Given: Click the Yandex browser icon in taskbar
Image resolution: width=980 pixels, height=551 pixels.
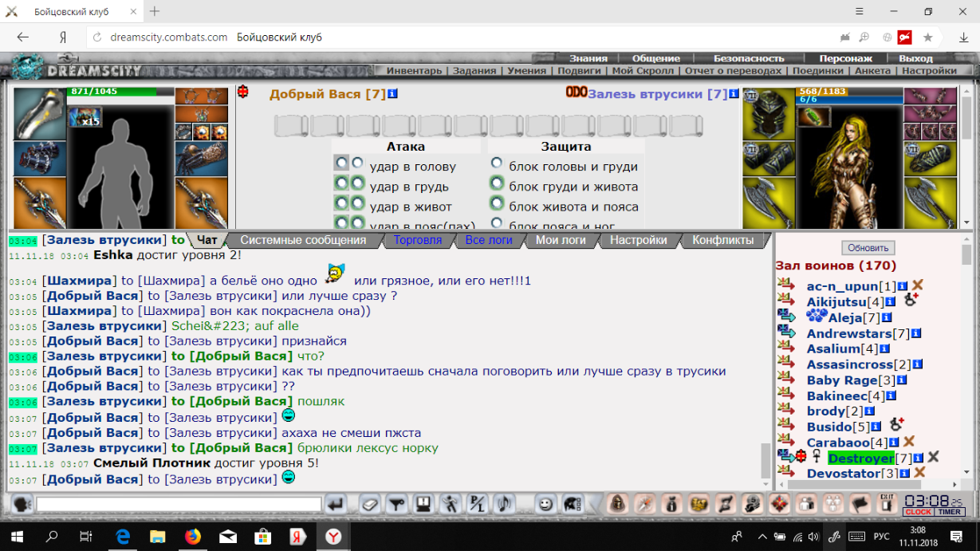Looking at the screenshot, I should coord(333,537).
